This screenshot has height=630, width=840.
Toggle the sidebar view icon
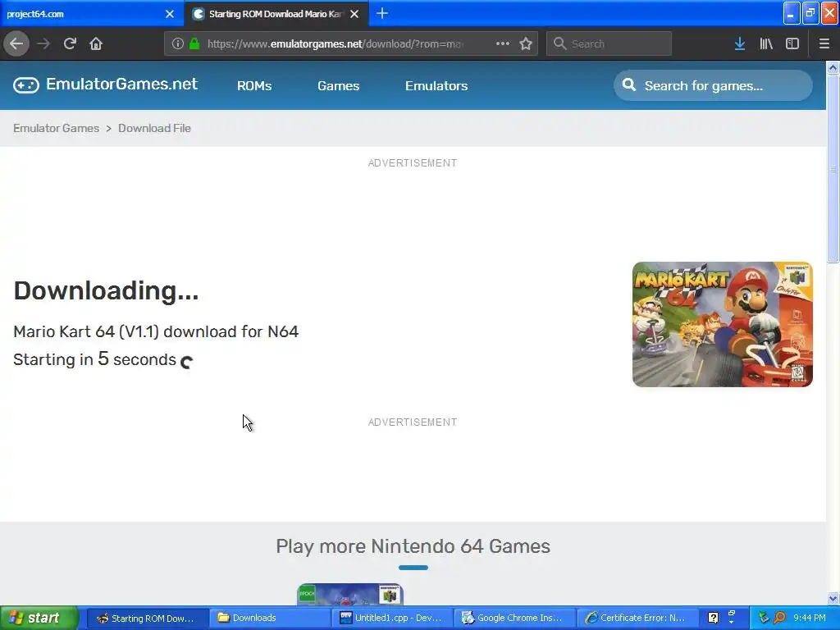coord(792,43)
